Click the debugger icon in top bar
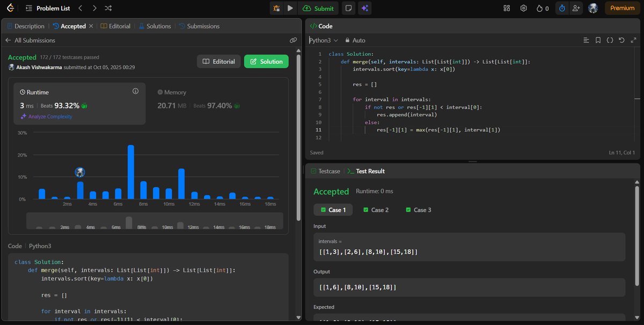 277,8
